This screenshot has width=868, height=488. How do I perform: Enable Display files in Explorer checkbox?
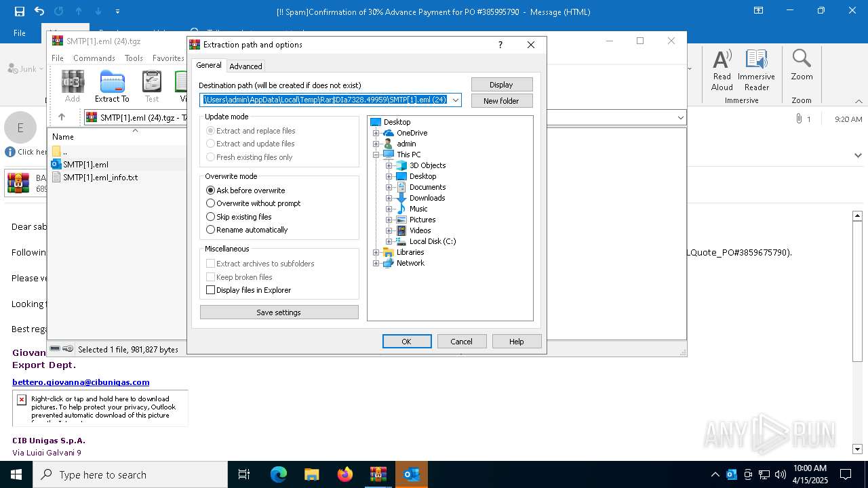point(248,290)
